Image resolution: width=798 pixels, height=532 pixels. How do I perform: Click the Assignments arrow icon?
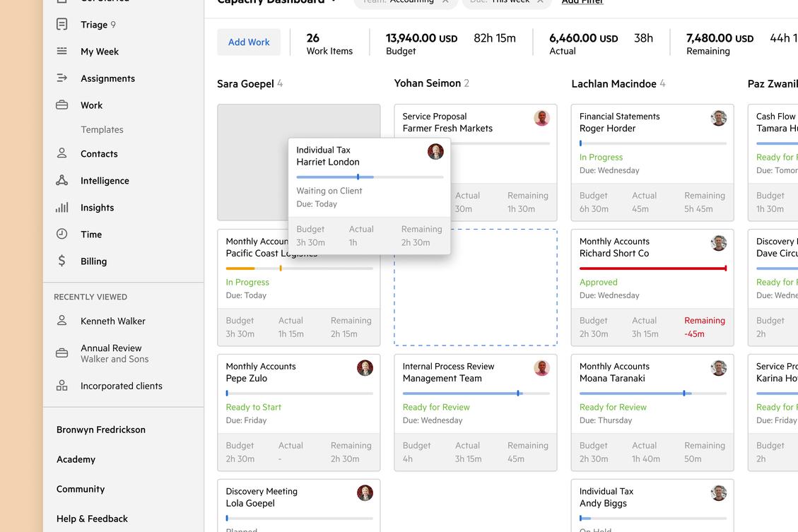pos(61,78)
